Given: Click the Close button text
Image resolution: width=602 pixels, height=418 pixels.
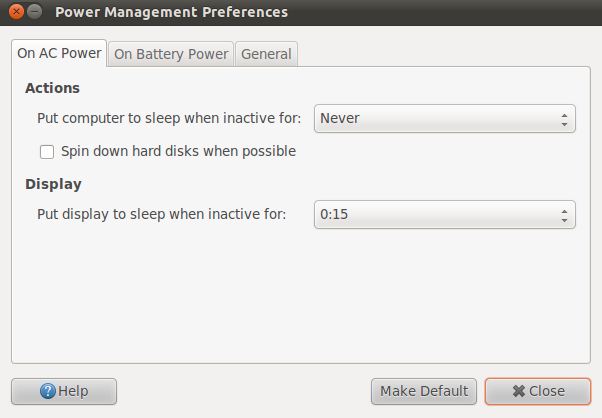Looking at the screenshot, I should pos(547,391).
